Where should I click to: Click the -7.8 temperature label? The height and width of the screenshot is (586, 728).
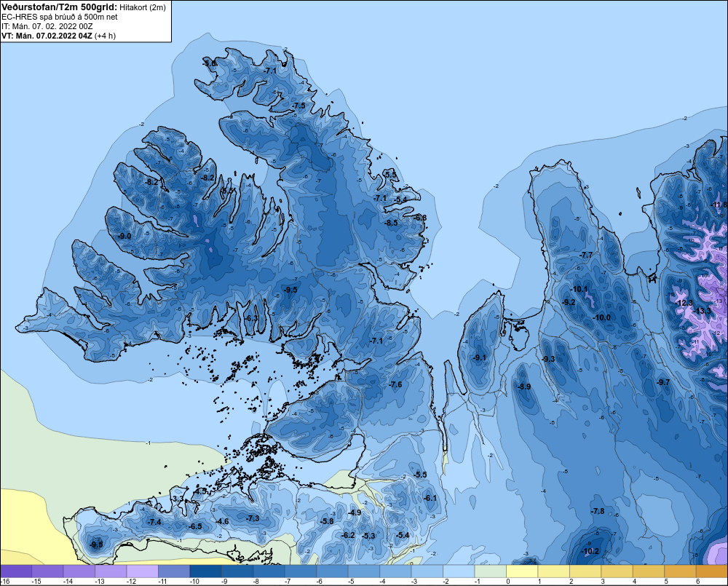click(x=598, y=511)
